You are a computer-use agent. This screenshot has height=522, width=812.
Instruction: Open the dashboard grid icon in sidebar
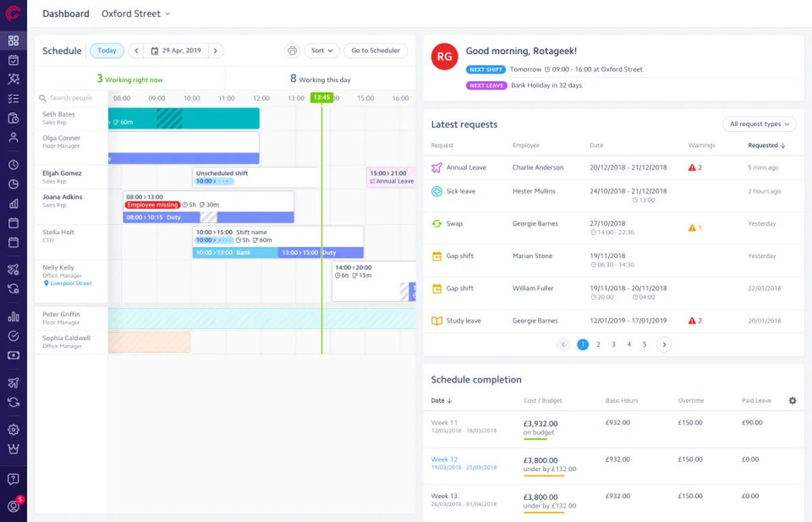point(13,41)
